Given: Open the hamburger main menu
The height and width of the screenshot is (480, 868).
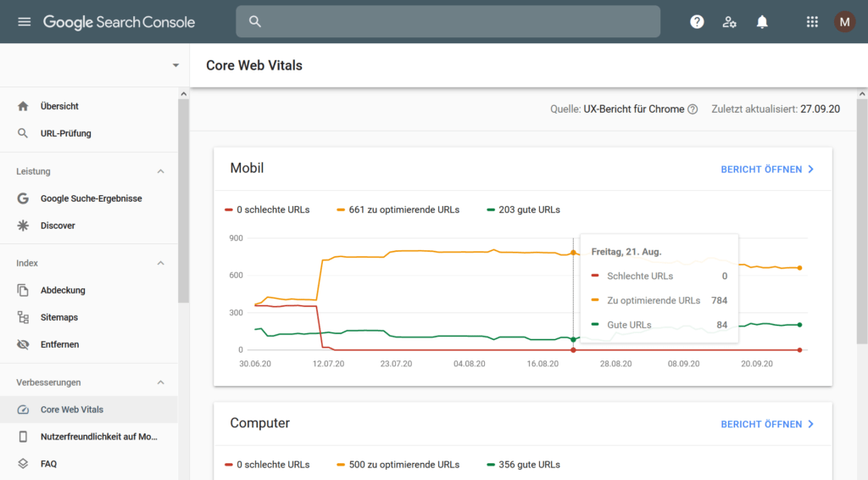Looking at the screenshot, I should (24, 21).
